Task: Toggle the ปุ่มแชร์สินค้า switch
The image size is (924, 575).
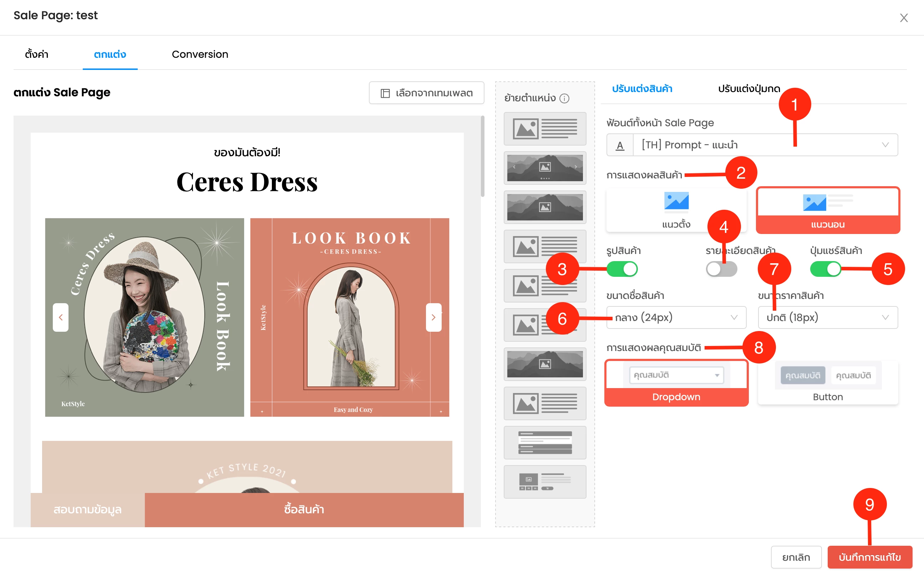Action: pyautogui.click(x=826, y=269)
